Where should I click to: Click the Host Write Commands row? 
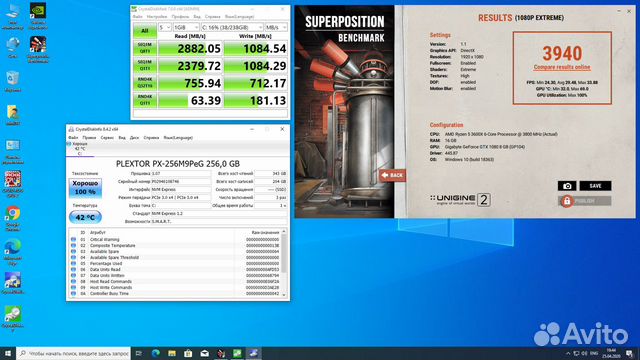[x=176, y=288]
